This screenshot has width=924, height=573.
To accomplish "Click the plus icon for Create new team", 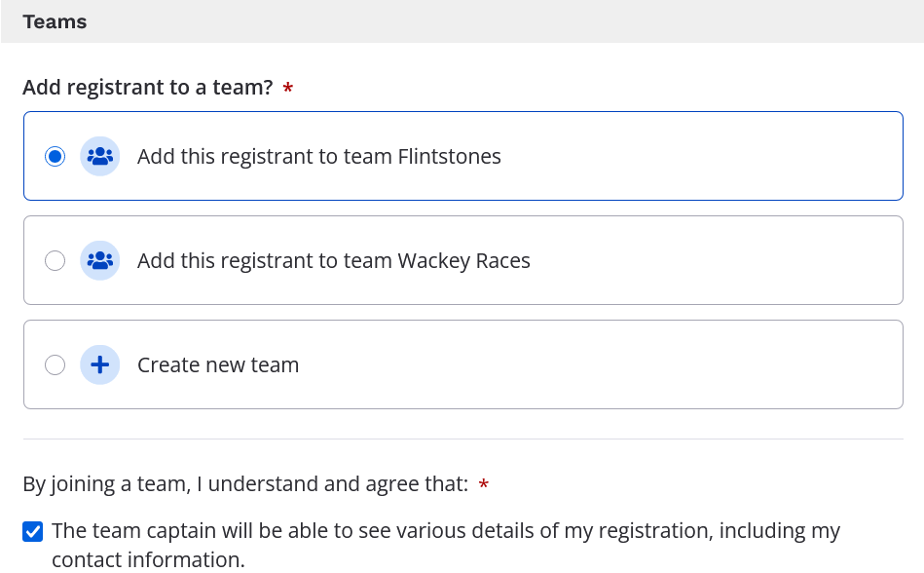I will pyautogui.click(x=99, y=364).
